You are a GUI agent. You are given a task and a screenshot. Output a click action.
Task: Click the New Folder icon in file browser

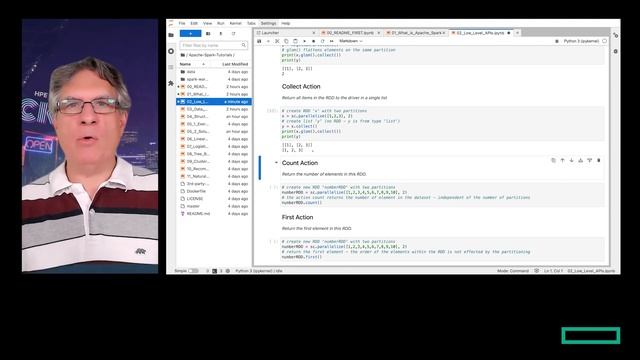click(x=208, y=33)
